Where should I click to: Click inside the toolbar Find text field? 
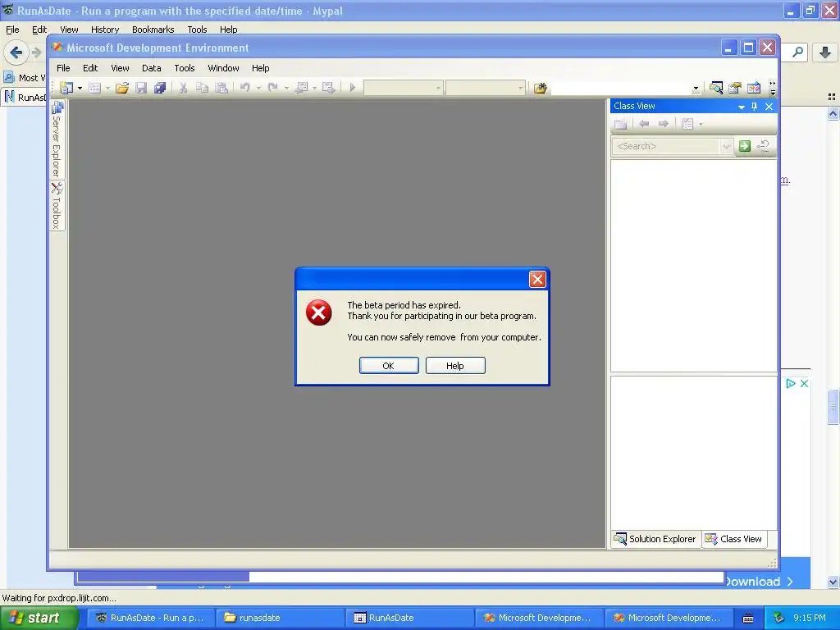tap(620, 88)
